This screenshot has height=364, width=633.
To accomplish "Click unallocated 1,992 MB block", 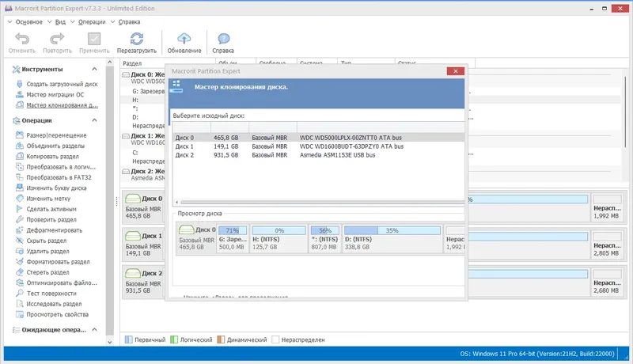I will (607, 207).
